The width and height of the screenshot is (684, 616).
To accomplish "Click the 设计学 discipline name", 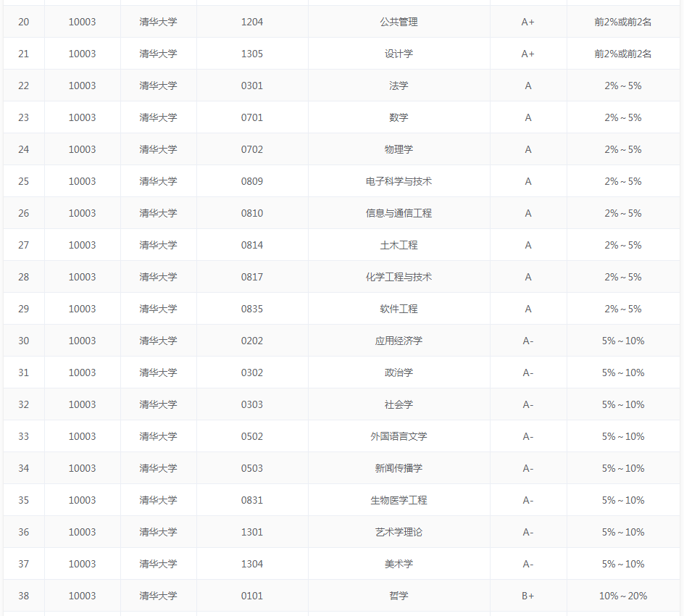I will [x=399, y=54].
